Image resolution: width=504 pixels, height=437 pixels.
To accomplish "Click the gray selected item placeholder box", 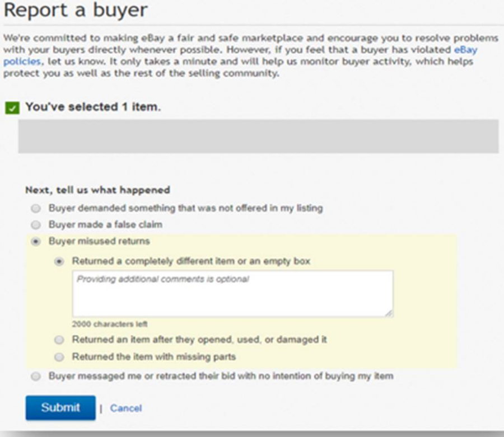I will tap(258, 136).
